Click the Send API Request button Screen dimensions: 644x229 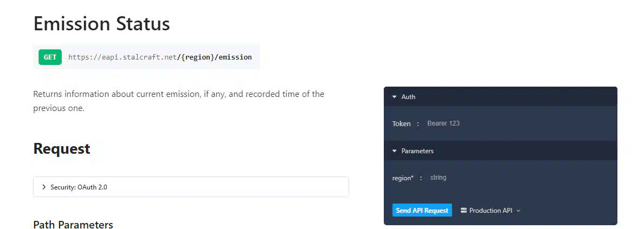[422, 210]
